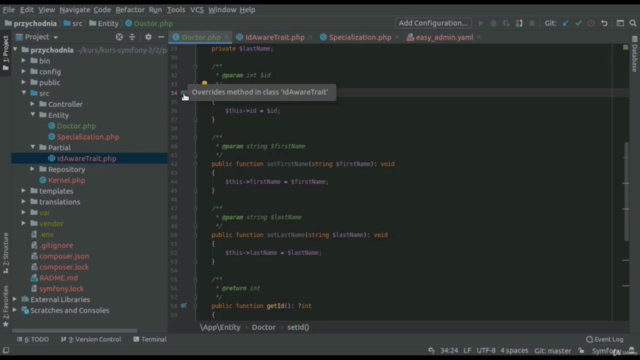Click the Project tree horizontal scrollbar
This screenshot has width=640, height=360.
pos(74,330)
